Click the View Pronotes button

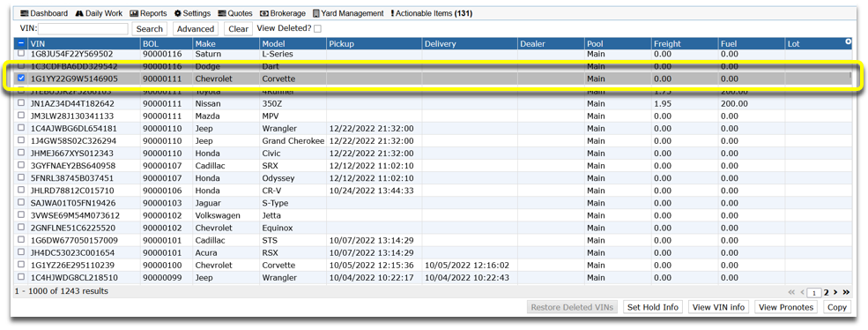[785, 307]
